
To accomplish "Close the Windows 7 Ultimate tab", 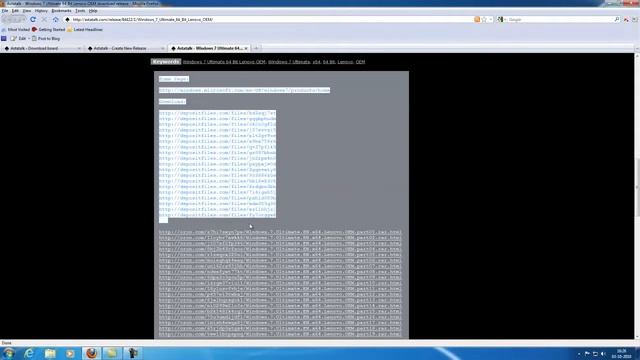I will [246, 48].
